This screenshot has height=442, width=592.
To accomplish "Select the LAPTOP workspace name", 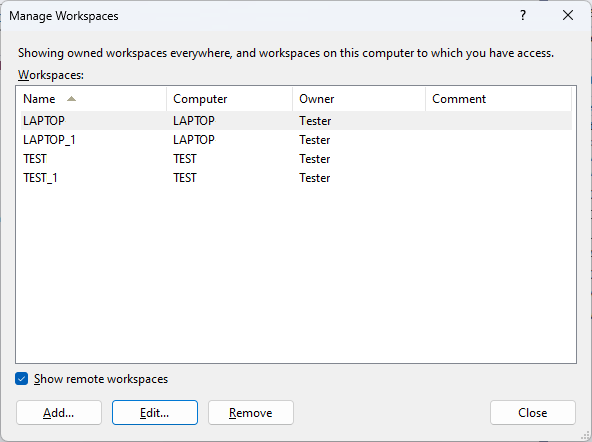I will coord(44,121).
